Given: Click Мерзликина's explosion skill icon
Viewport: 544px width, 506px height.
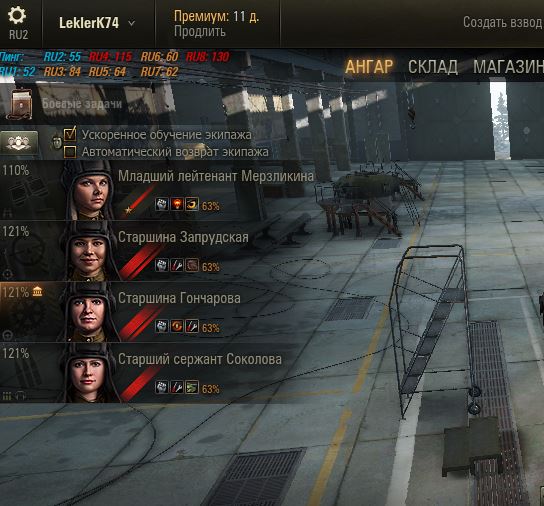Looking at the screenshot, I should pos(177,204).
